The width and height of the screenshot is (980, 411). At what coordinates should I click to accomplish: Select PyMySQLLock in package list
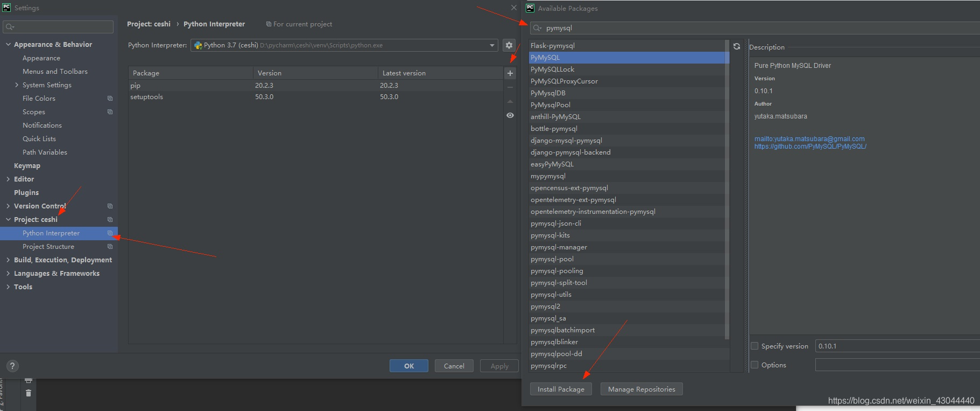(x=627, y=69)
